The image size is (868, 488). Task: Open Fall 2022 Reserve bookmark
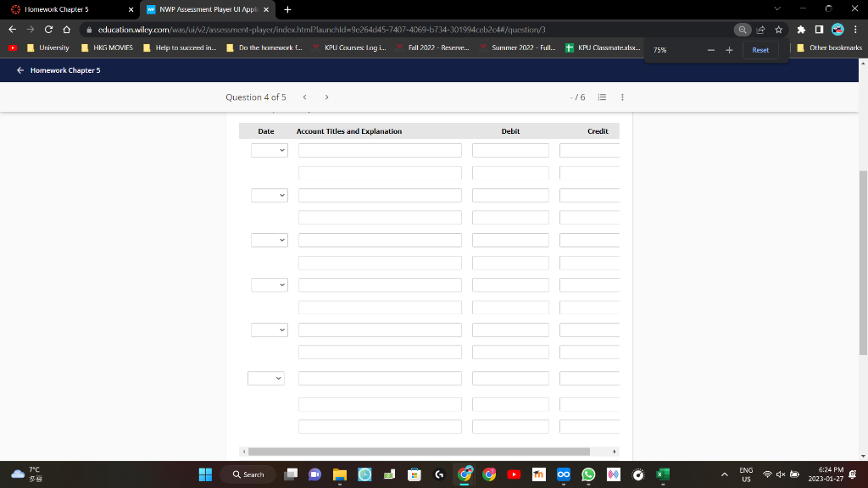[x=433, y=47]
